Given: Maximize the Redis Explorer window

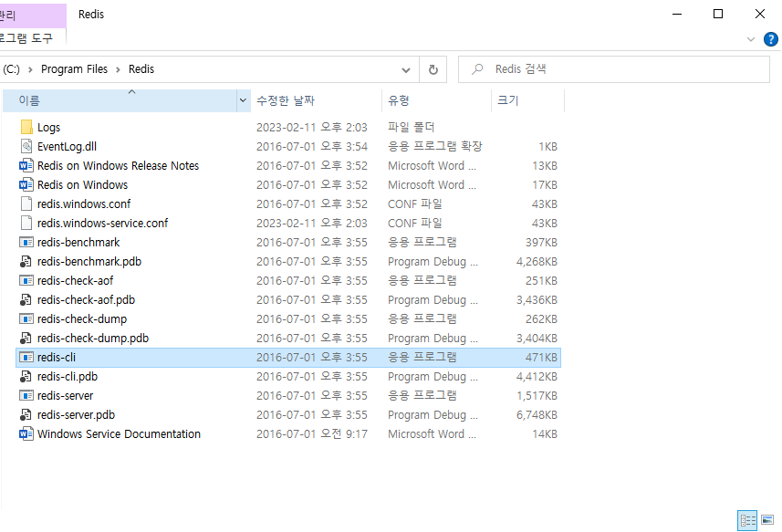Looking at the screenshot, I should point(718,14).
